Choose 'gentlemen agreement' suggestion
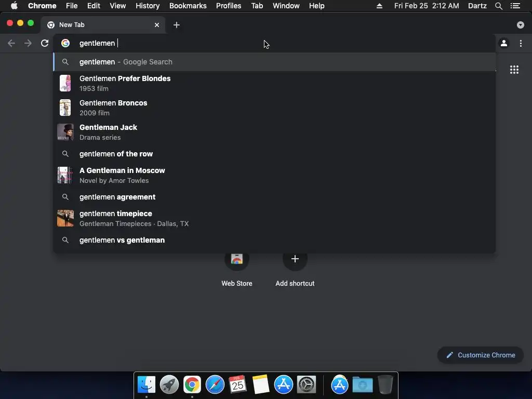Screen dimensions: 532x399 [x=274, y=197]
